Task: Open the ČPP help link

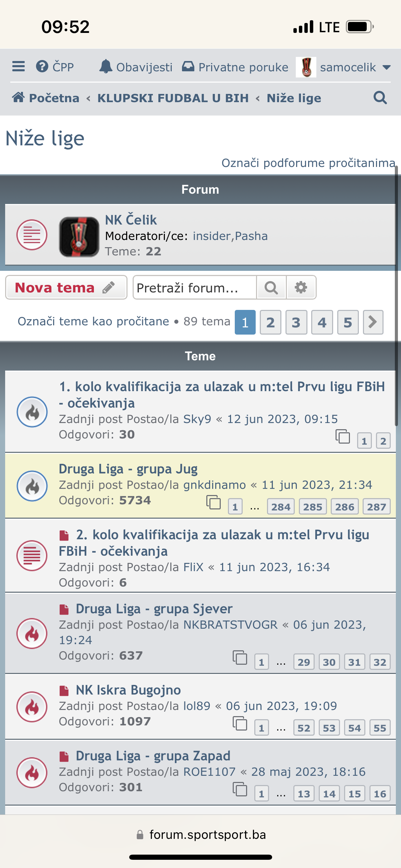Action: [x=55, y=67]
